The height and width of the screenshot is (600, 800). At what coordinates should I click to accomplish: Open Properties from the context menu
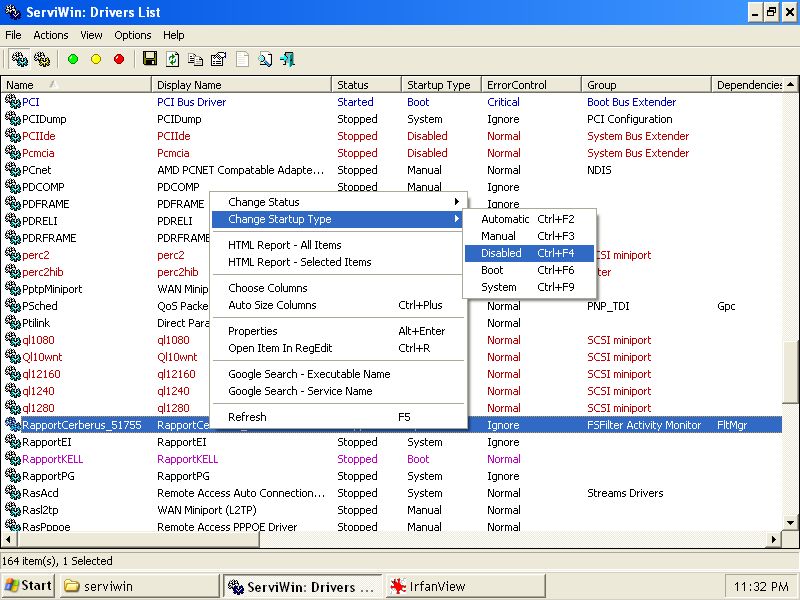pyautogui.click(x=339, y=331)
